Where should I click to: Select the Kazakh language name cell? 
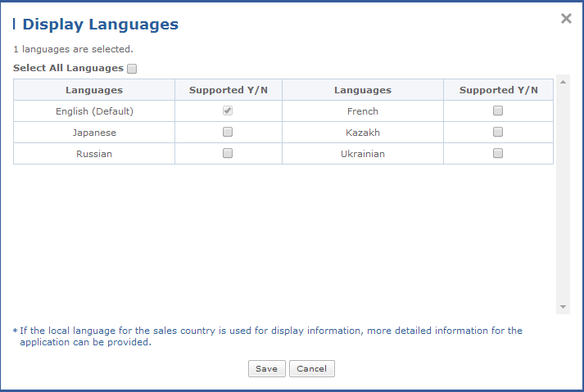tap(363, 133)
